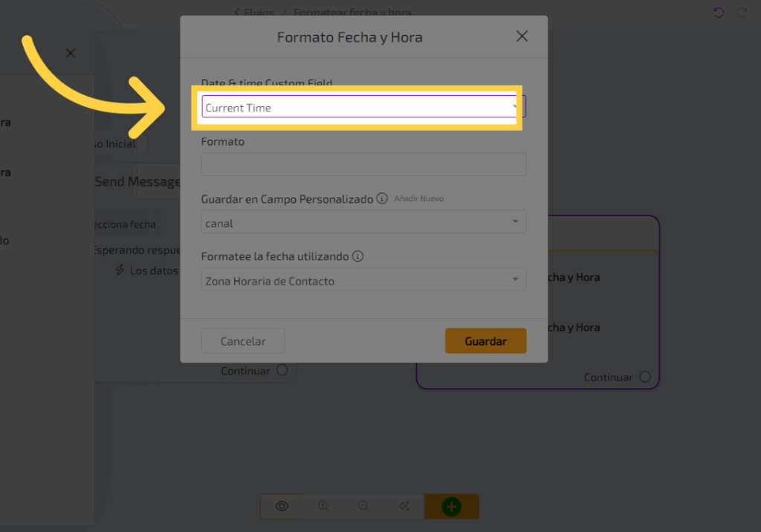761x532 pixels.
Task: Click the Añadir Nuevo link
Action: click(419, 198)
